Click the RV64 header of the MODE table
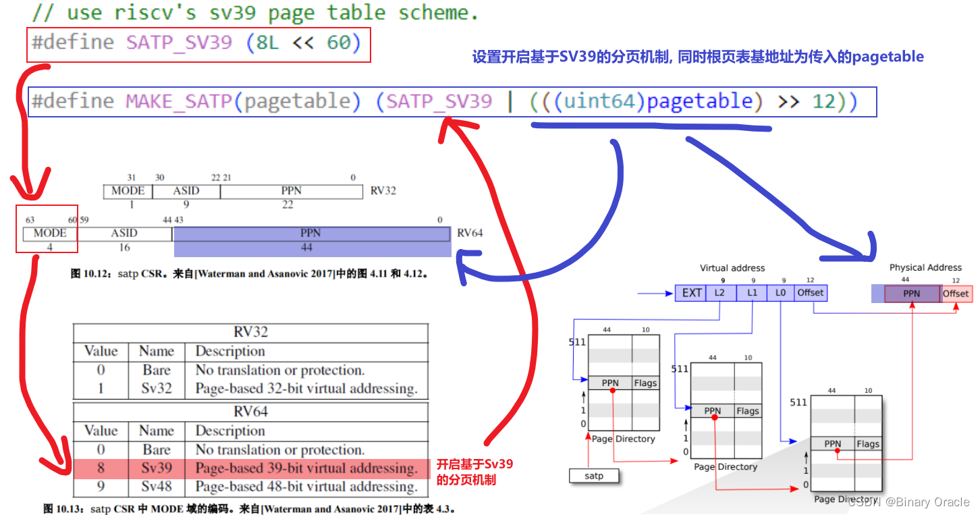 [x=250, y=412]
